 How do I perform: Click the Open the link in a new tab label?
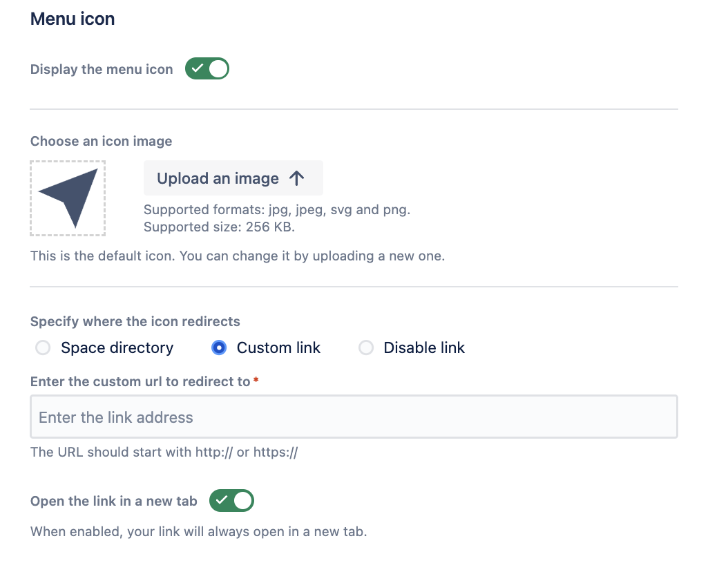point(114,501)
